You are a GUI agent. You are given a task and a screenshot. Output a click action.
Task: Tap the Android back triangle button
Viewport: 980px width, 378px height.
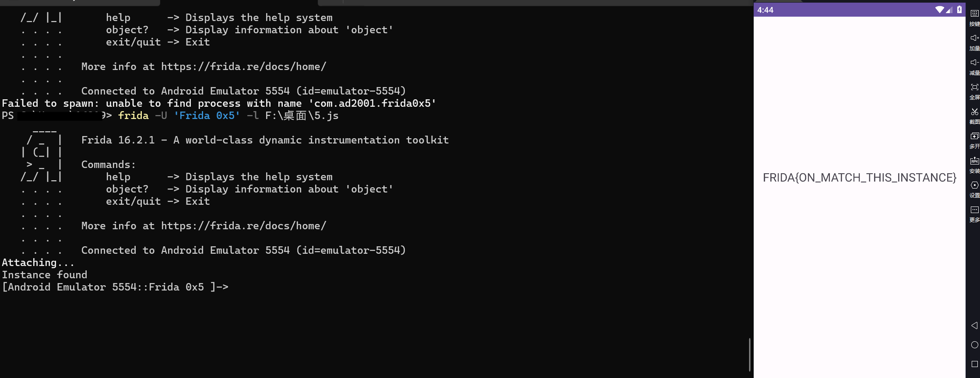(974, 325)
